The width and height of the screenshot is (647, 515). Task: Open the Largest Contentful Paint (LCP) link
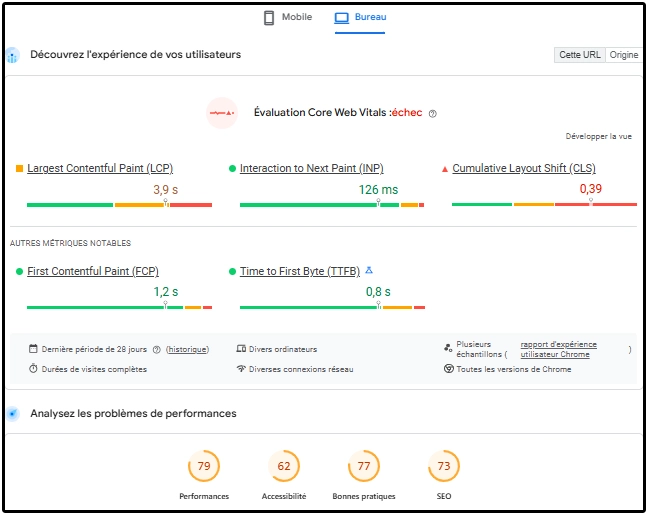100,169
